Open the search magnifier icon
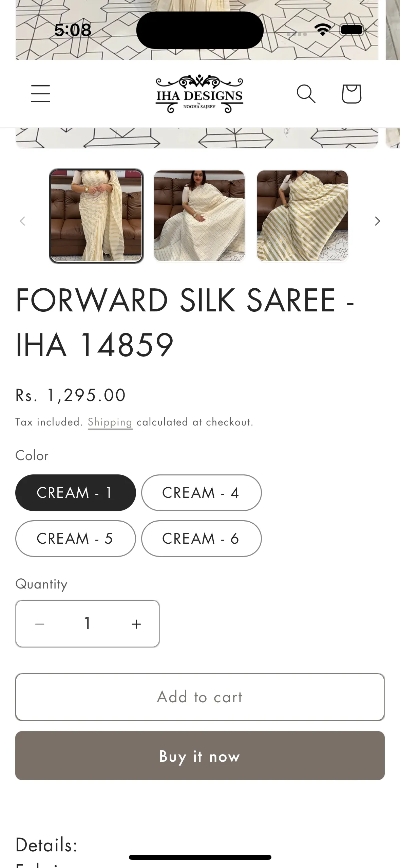Viewport: 400px width, 868px height. point(306,94)
